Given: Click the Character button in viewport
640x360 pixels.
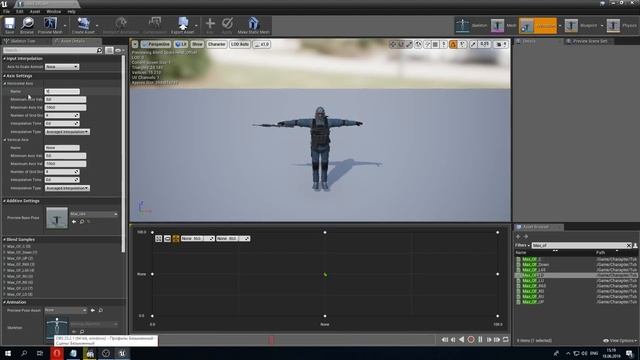Looking at the screenshot, I should click(216, 44).
